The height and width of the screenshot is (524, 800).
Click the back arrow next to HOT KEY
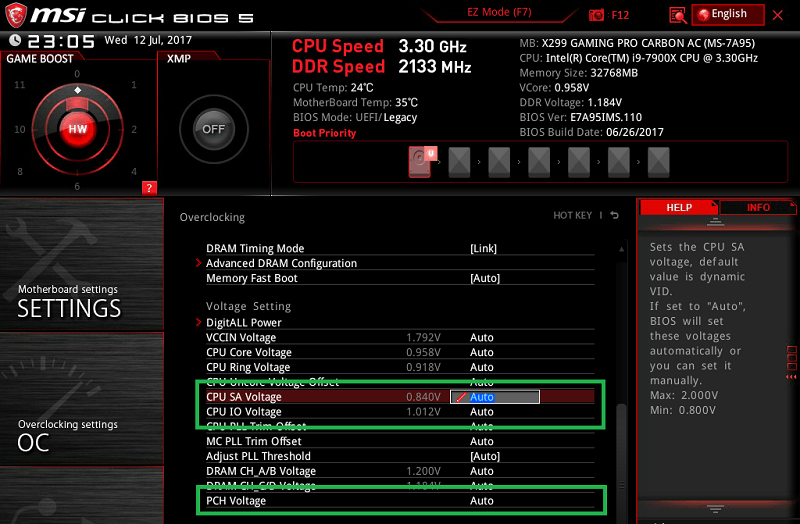point(615,215)
